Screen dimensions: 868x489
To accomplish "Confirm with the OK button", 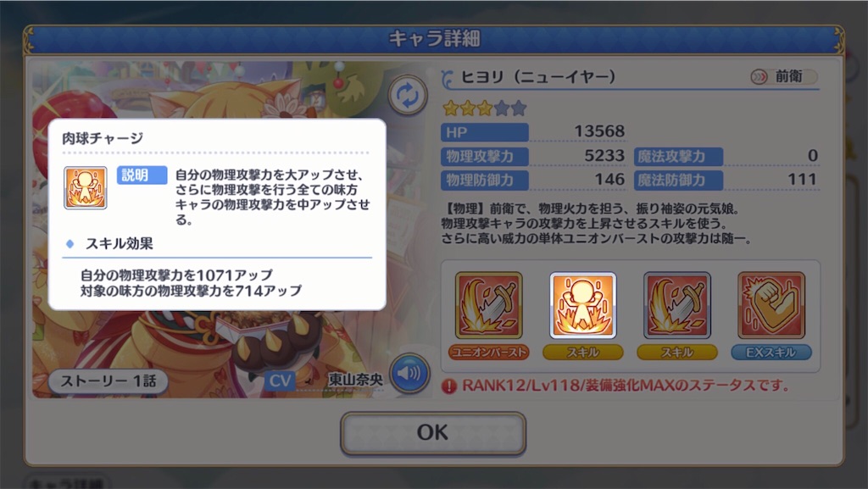I will pyautogui.click(x=433, y=433).
